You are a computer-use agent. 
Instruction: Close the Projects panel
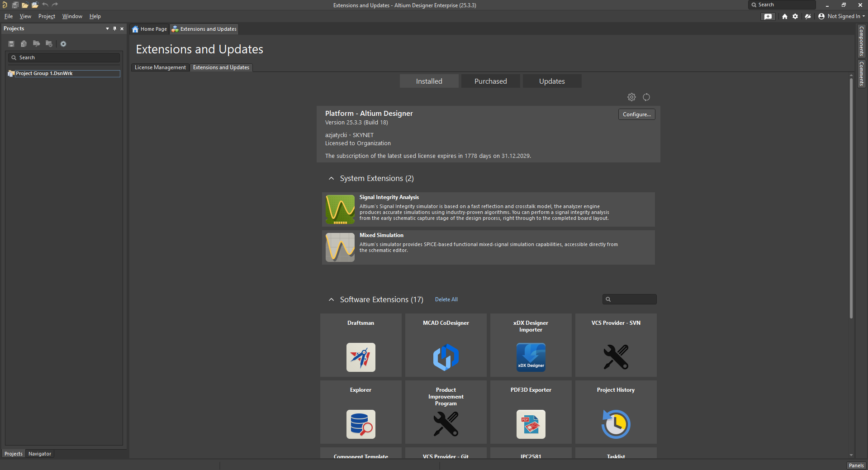click(x=122, y=28)
